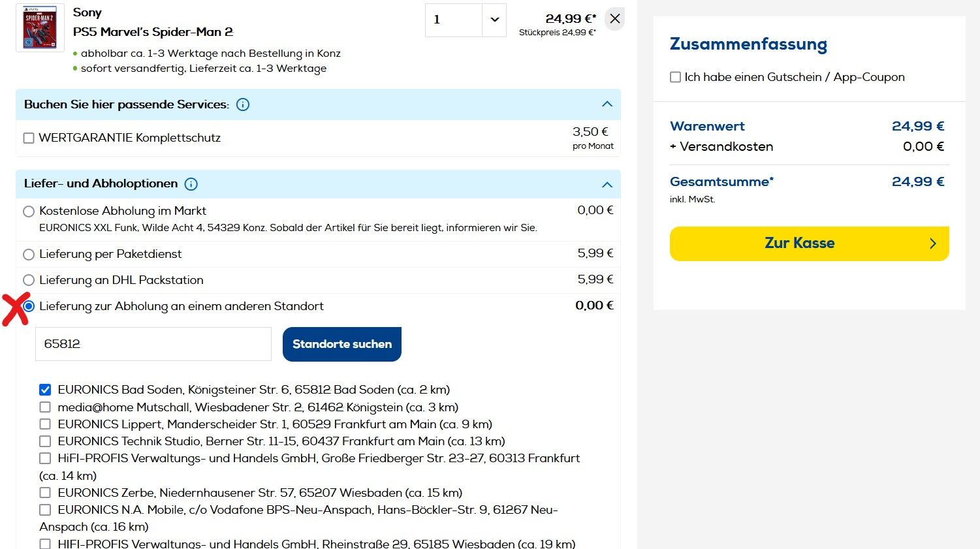Click the PS5 Spider-Man 2 product thumbnail
Viewport: 980px width, 549px height.
[40, 27]
